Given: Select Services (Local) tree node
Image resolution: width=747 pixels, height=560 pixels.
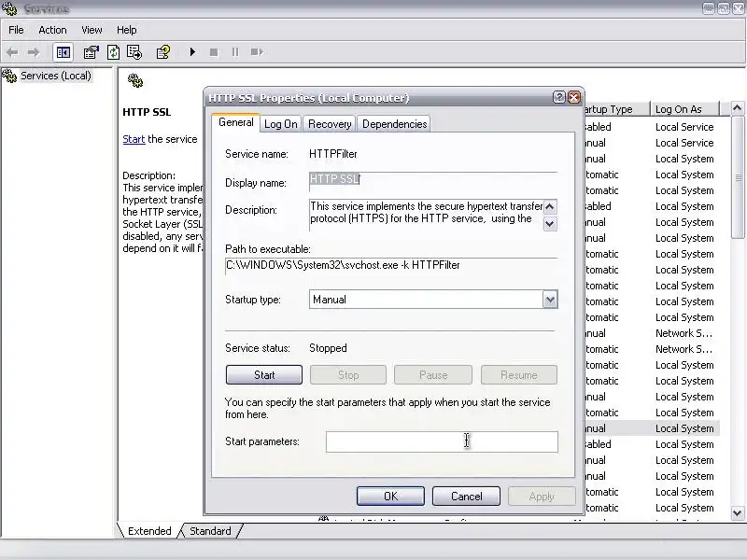Looking at the screenshot, I should click(56, 76).
